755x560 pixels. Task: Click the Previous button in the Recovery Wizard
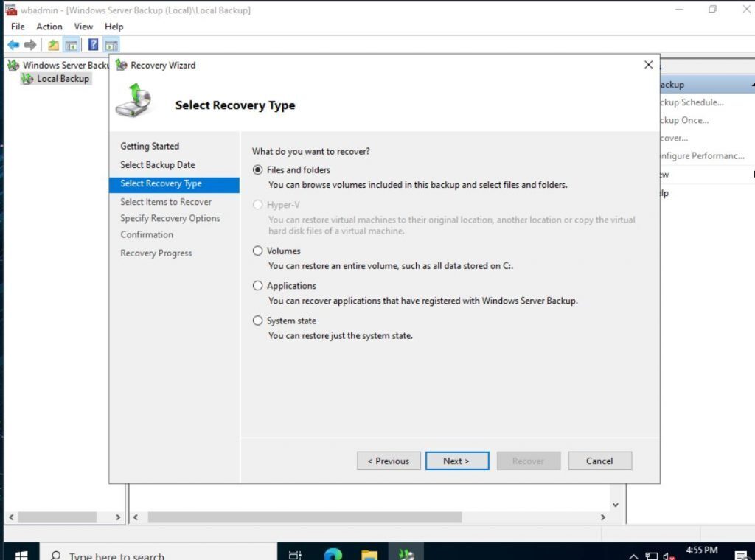pos(389,461)
